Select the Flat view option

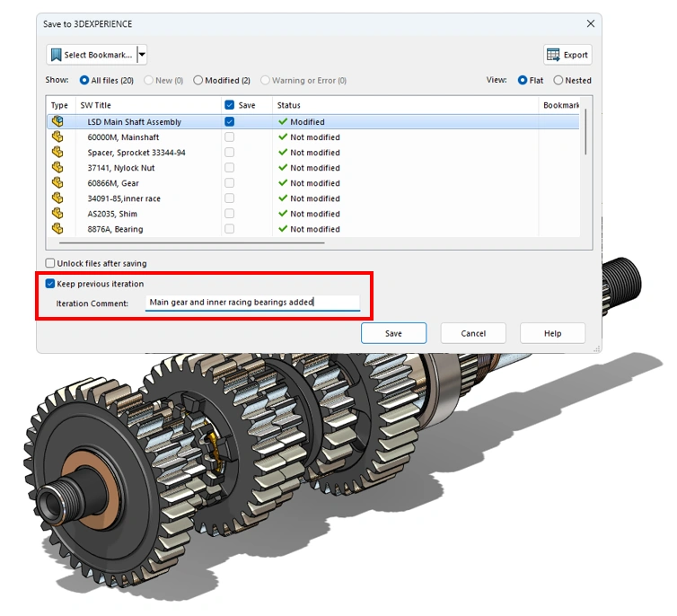[523, 80]
